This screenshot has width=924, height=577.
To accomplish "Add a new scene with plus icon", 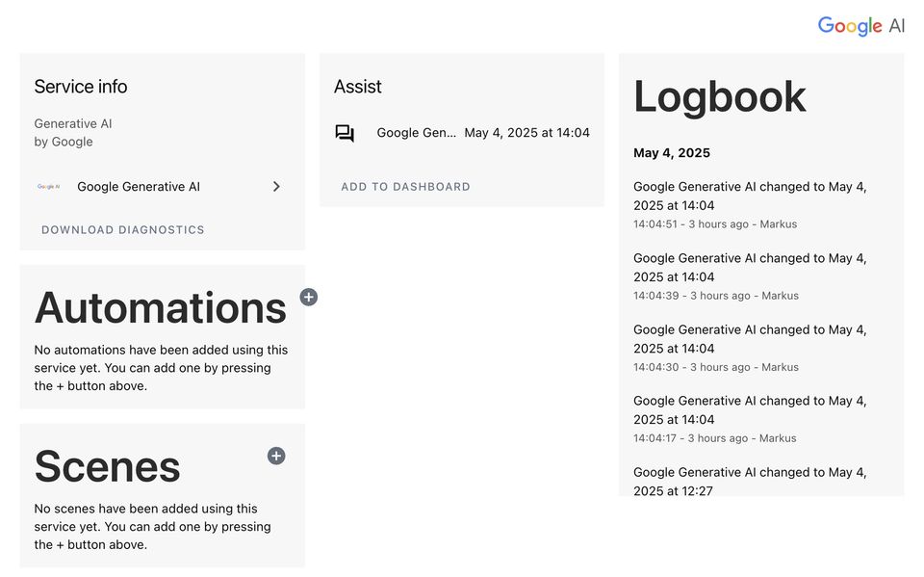I will [276, 456].
